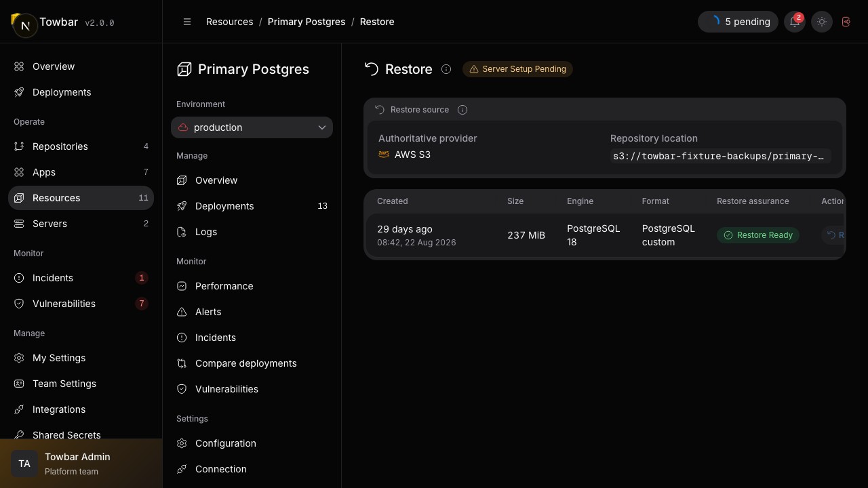Screen dimensions: 868x488
Task: Click the Configuration gear icon
Action: pyautogui.click(x=182, y=443)
